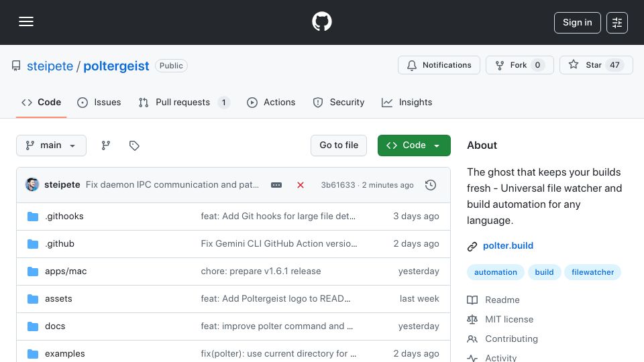View the Insights tab
Viewport: 644px width, 362px height.
click(407, 102)
